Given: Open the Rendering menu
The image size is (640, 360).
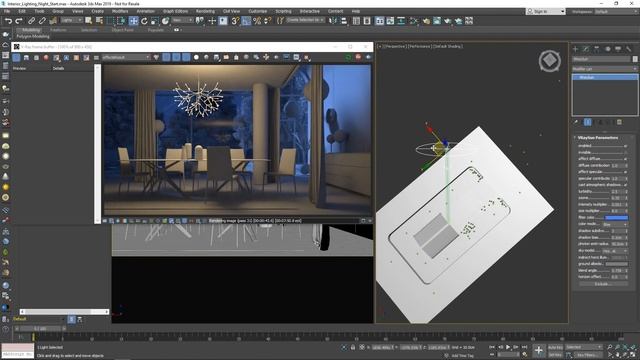Looking at the screenshot, I should click(x=205, y=11).
